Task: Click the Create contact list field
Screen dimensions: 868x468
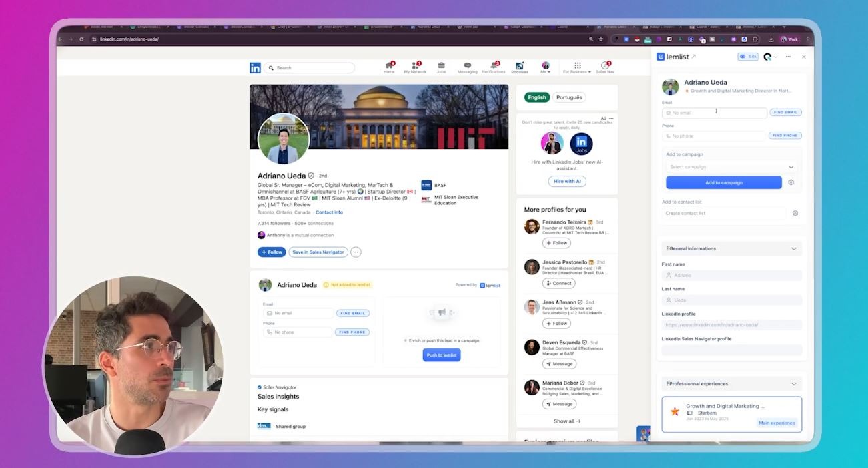Action: tap(724, 213)
